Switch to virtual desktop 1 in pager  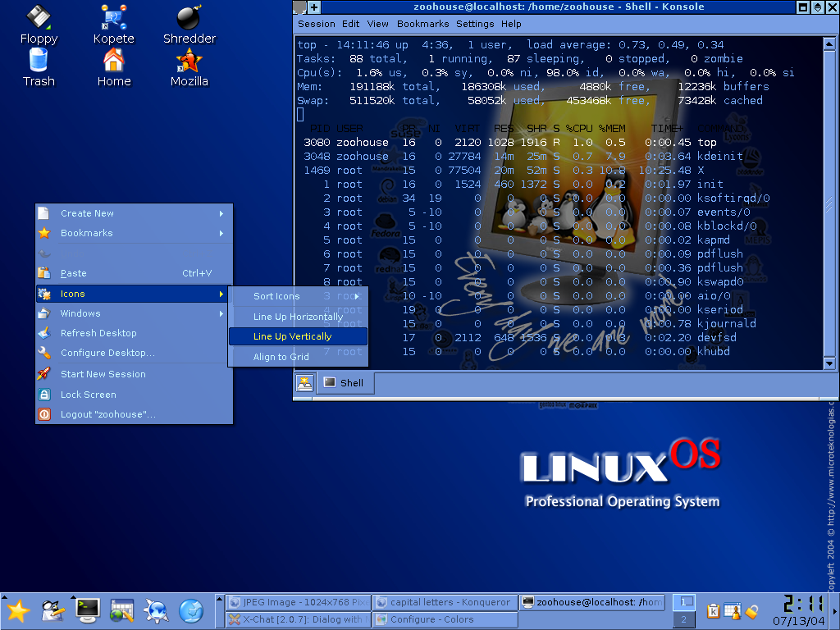coord(683,602)
